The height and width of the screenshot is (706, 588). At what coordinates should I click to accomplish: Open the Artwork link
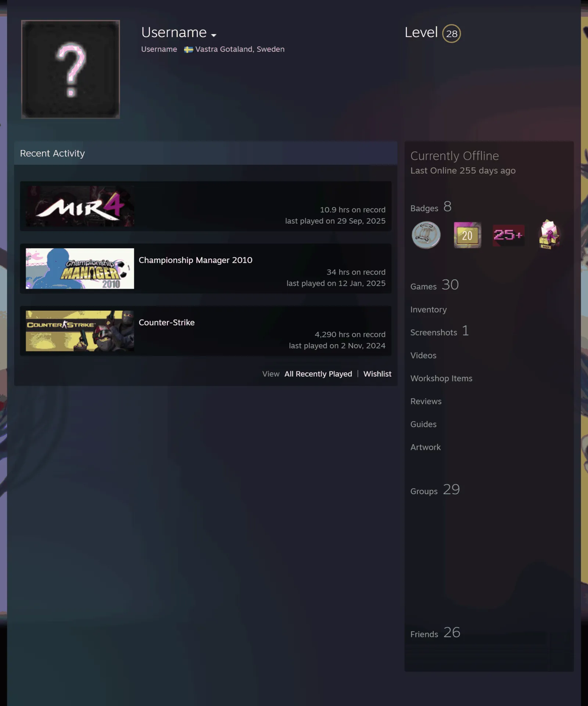pos(426,448)
